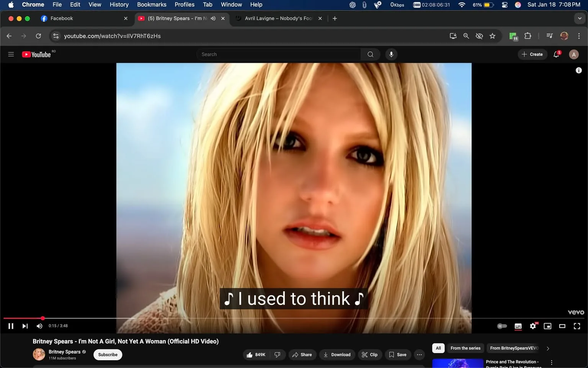Bookmark this page with the star icon
The height and width of the screenshot is (368, 588).
492,36
